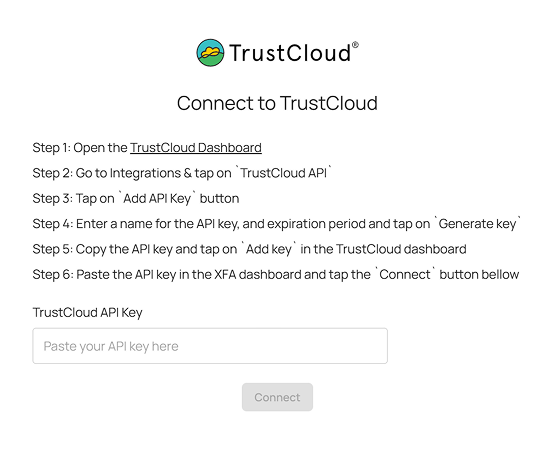Click the registered trademark symbol beside TrustCloud
This screenshot has width=556, height=461.
point(355,45)
